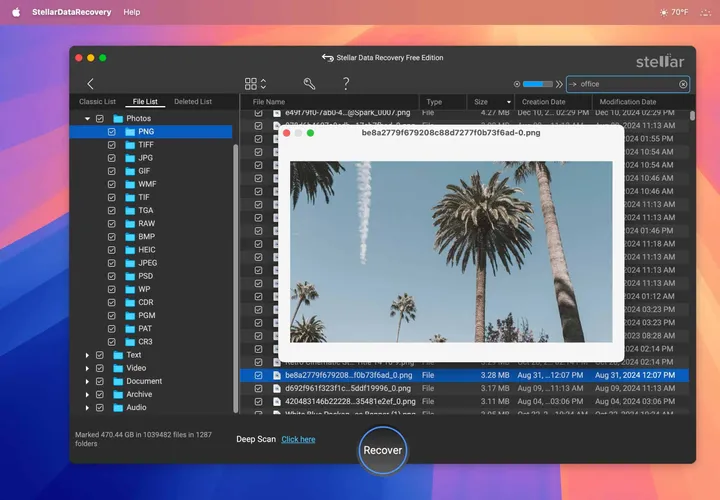Click the back arrow in the toolbar
This screenshot has width=720, height=500.
[x=91, y=84]
